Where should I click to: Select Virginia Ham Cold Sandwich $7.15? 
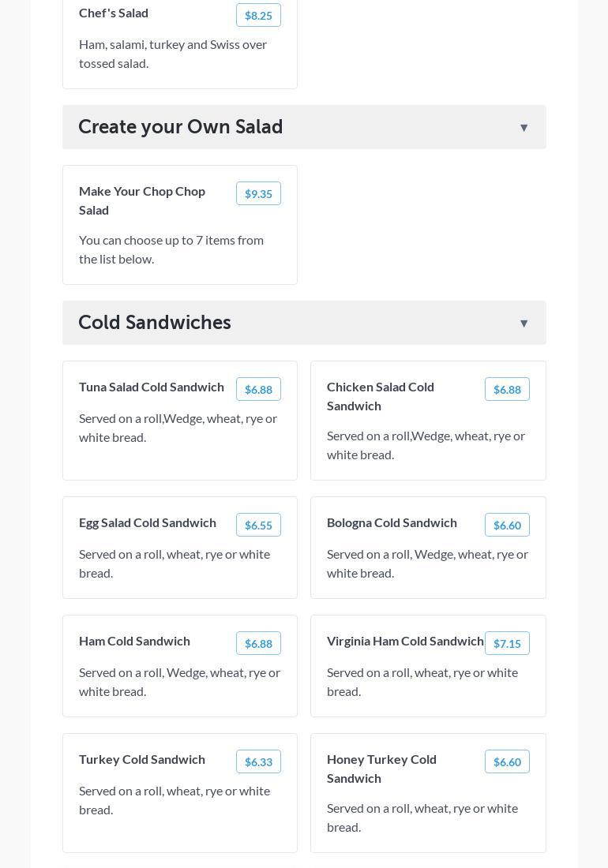(507, 644)
